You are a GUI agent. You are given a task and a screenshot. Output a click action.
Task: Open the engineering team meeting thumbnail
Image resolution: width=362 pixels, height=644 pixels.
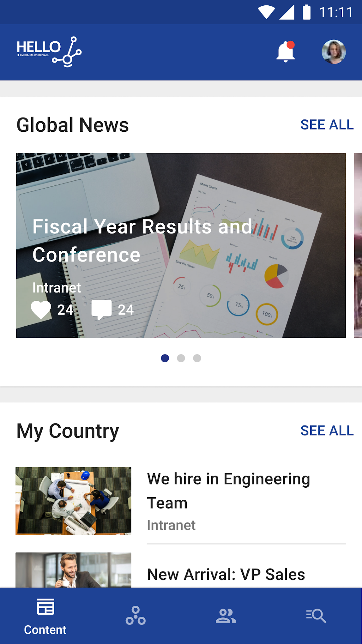click(73, 501)
